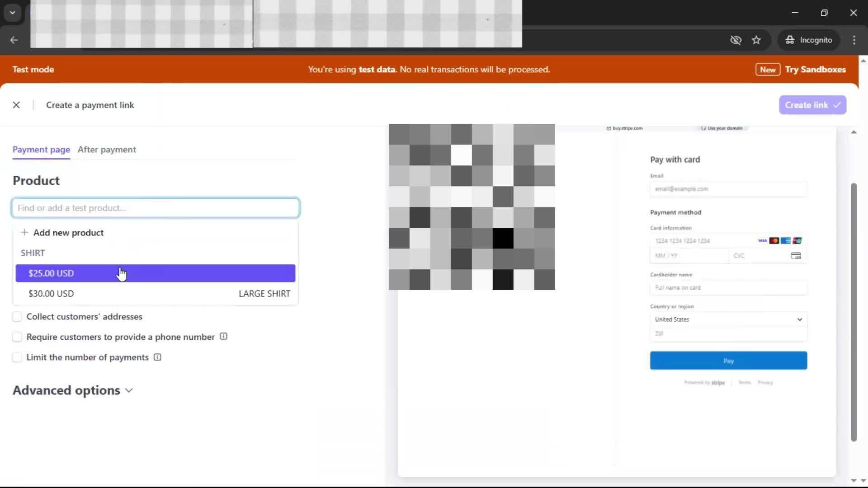The height and width of the screenshot is (488, 868).
Task: Click the plus icon for Add new product
Action: pyautogui.click(x=24, y=232)
